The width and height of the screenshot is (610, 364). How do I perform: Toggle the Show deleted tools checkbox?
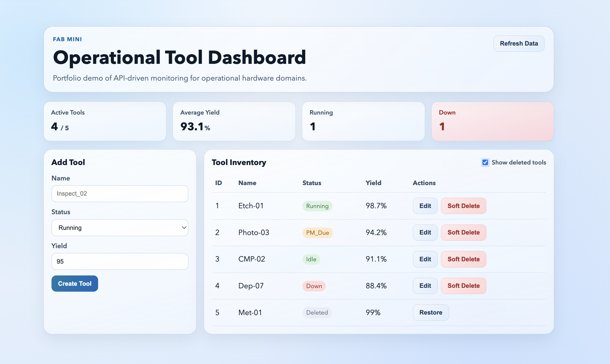(485, 162)
